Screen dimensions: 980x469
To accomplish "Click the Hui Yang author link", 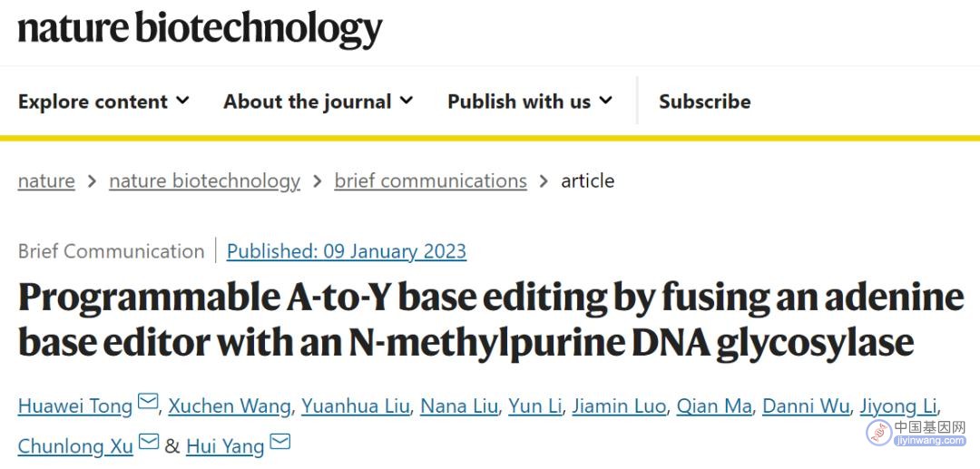I will point(225,446).
